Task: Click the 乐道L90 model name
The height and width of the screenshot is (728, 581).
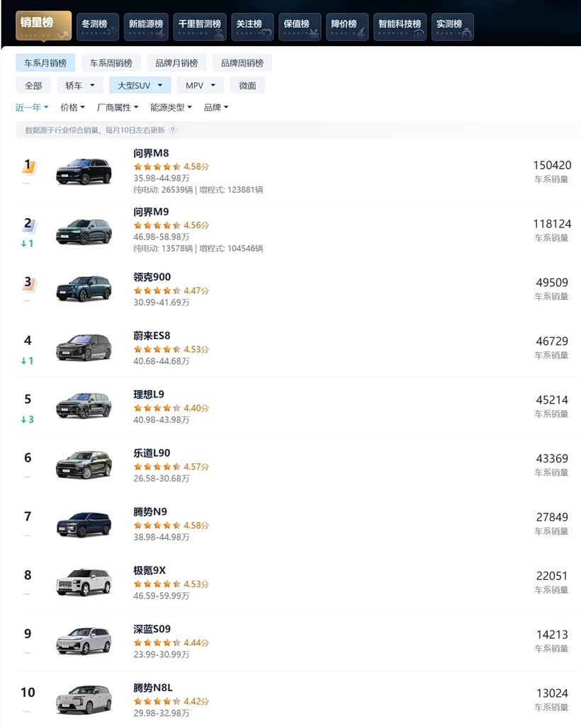Action: (152, 453)
